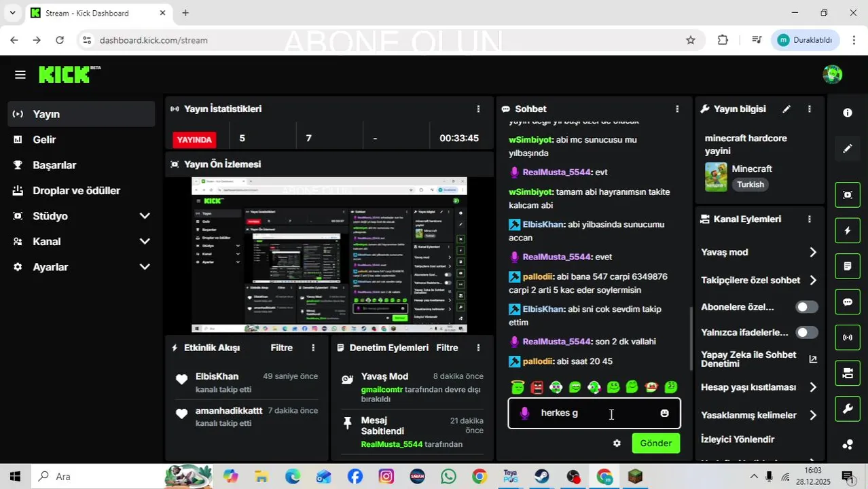Insert the angel halo green emote

pos(518,387)
